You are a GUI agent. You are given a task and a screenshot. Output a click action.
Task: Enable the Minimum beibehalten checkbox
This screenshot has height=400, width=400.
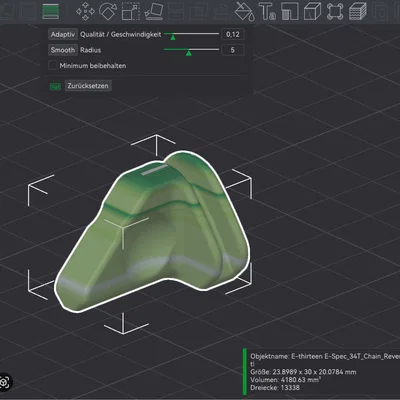53,65
